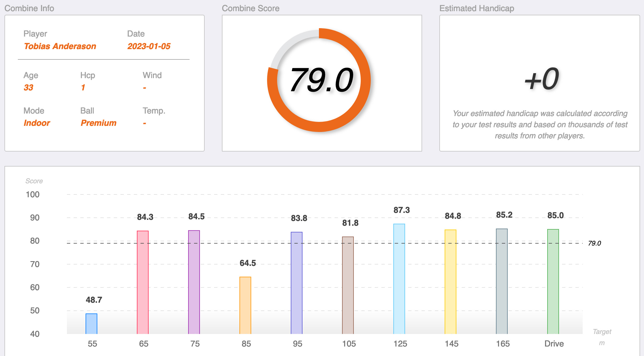Click the purple 75 m bar
This screenshot has width=644, height=356.
coord(194,282)
